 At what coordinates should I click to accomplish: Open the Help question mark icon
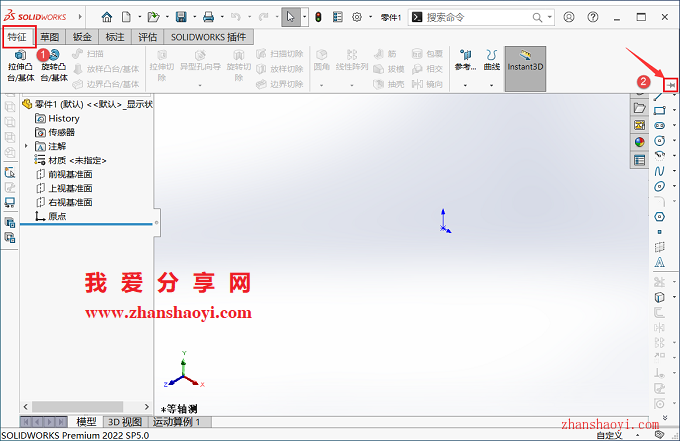(x=593, y=17)
